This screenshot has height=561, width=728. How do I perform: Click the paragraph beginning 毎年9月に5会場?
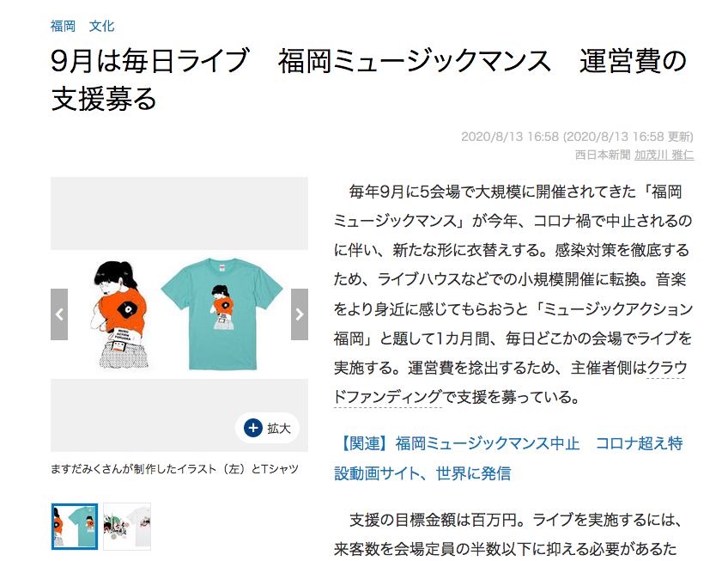click(x=513, y=294)
